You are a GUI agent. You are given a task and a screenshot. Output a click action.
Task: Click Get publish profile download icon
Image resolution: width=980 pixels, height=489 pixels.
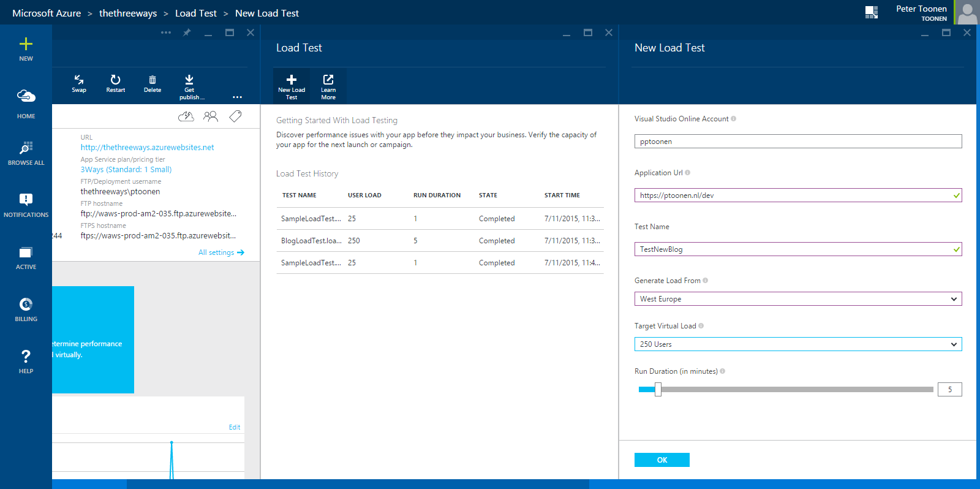pyautogui.click(x=189, y=80)
